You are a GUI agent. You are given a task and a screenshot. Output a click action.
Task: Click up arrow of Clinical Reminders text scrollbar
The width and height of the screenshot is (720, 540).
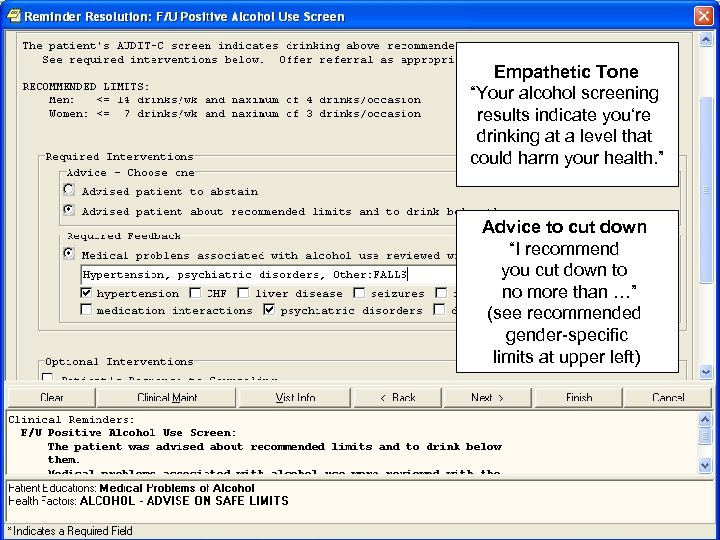click(705, 419)
